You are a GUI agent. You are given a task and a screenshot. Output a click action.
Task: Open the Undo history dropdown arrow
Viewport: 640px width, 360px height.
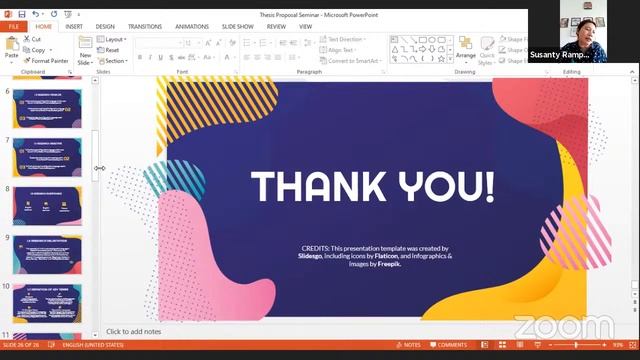coord(43,15)
